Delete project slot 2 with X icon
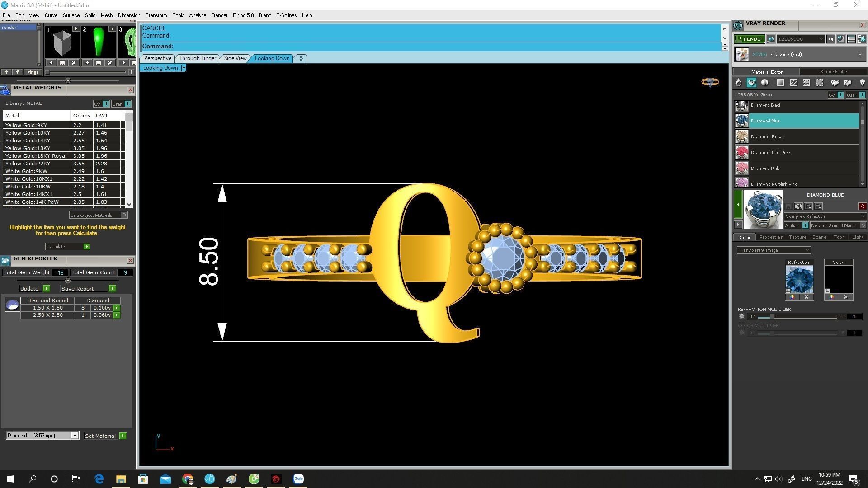The width and height of the screenshot is (868, 488). (110, 63)
